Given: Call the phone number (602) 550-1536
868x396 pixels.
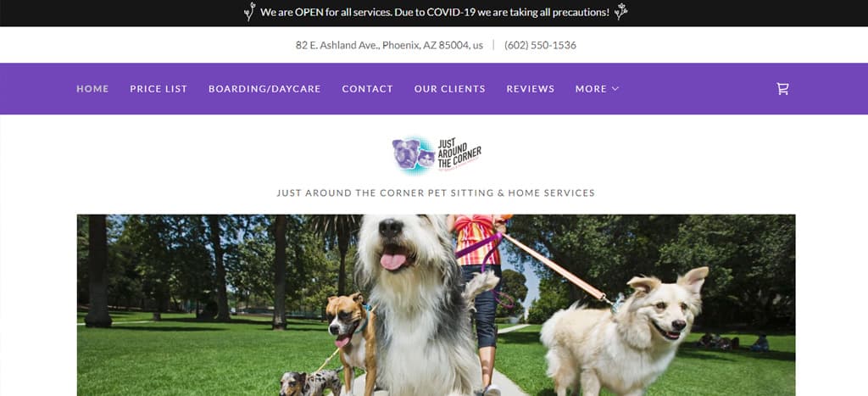Looking at the screenshot, I should tap(540, 45).
